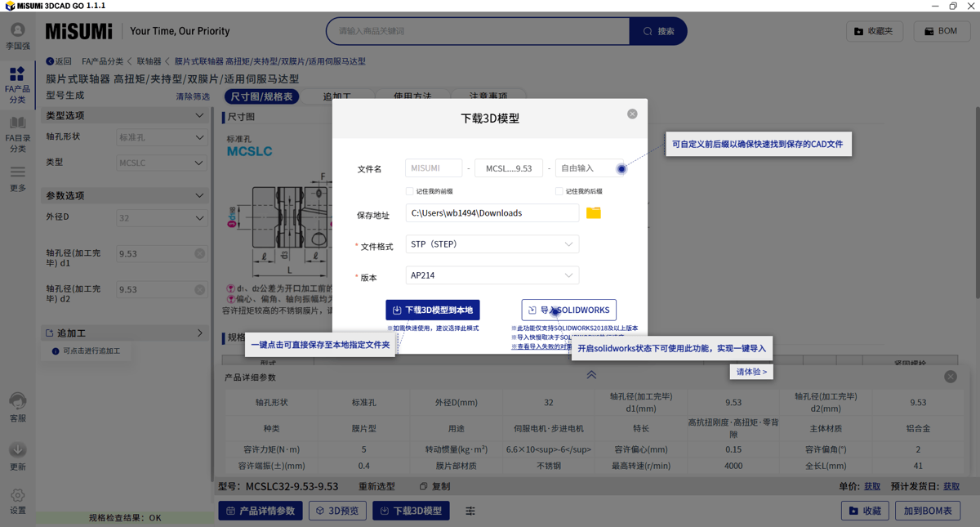Open the 文件格式 STP (STEP) dropdown
Viewport: 980px width, 527px height.
[x=492, y=244]
